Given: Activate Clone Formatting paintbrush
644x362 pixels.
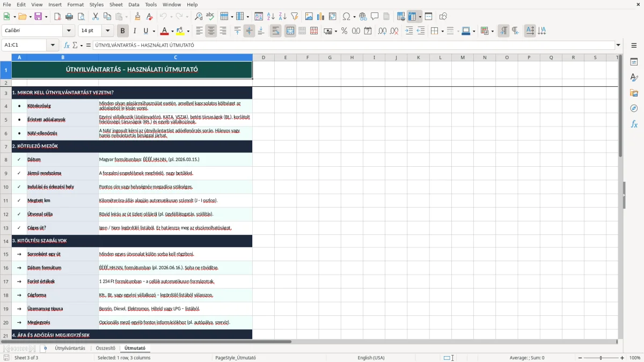Looking at the screenshot, I should pyautogui.click(x=138, y=17).
